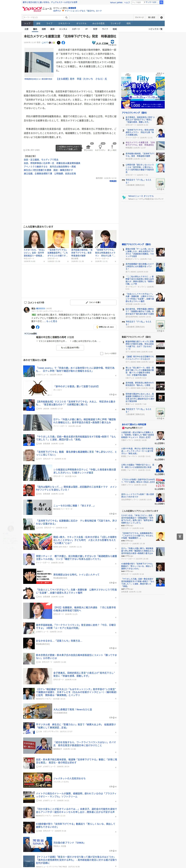Open access ranking item 1 金子恵美氏
This screenshot has width=186, height=868.
click(140, 120)
